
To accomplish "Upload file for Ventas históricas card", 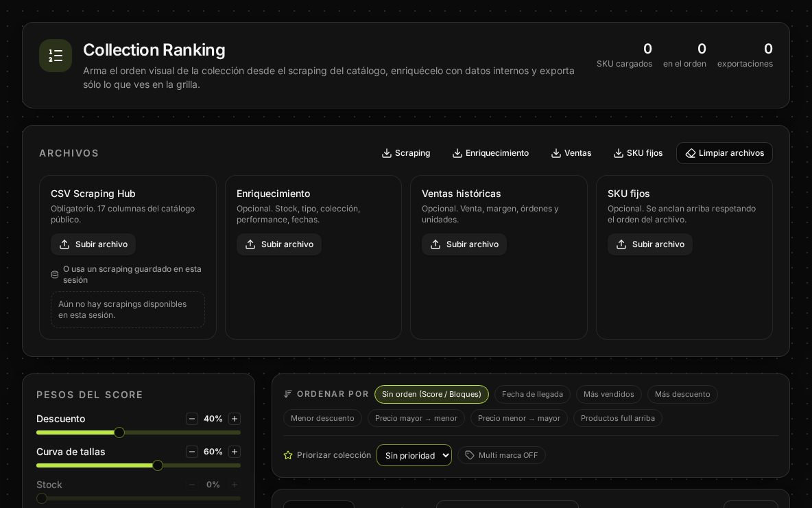I will click(464, 244).
